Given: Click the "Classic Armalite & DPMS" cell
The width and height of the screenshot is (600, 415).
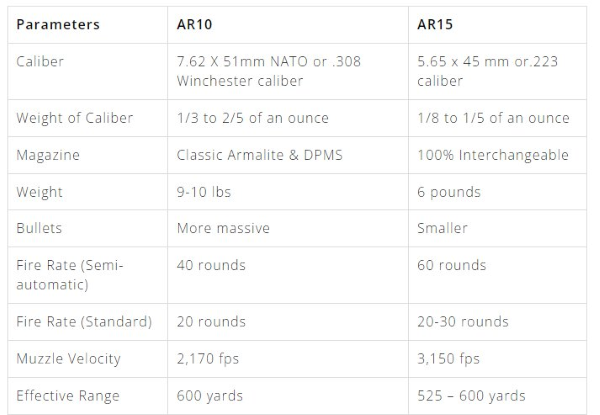Looking at the screenshot, I should click(263, 155).
